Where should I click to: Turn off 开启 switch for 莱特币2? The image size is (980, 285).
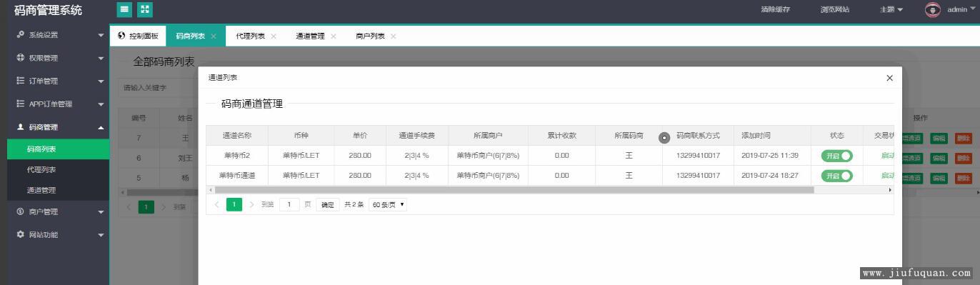click(x=836, y=155)
